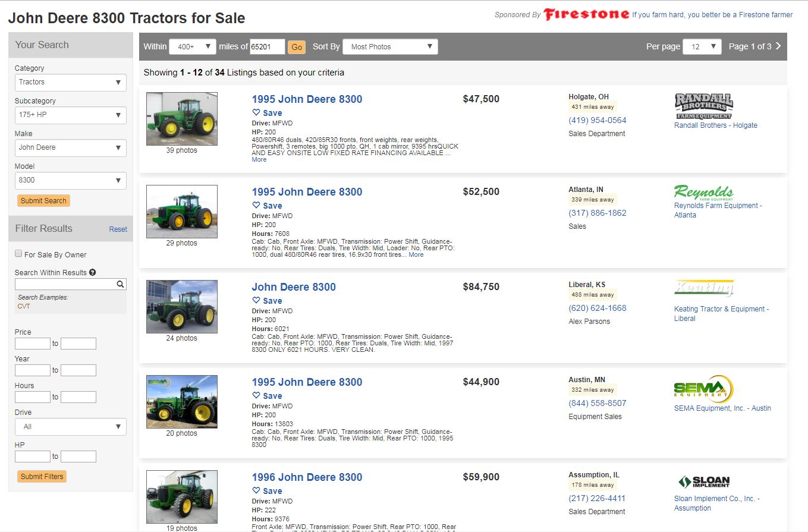This screenshot has height=532, width=808.
Task: Open the 1996 John Deere 8300 listing title
Action: (x=307, y=477)
